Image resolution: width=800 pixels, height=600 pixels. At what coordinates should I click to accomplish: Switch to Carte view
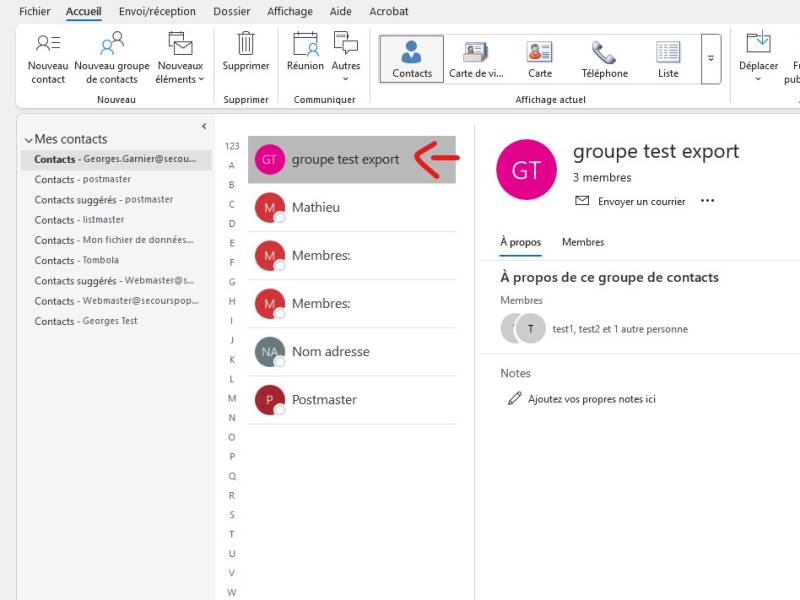pyautogui.click(x=540, y=59)
